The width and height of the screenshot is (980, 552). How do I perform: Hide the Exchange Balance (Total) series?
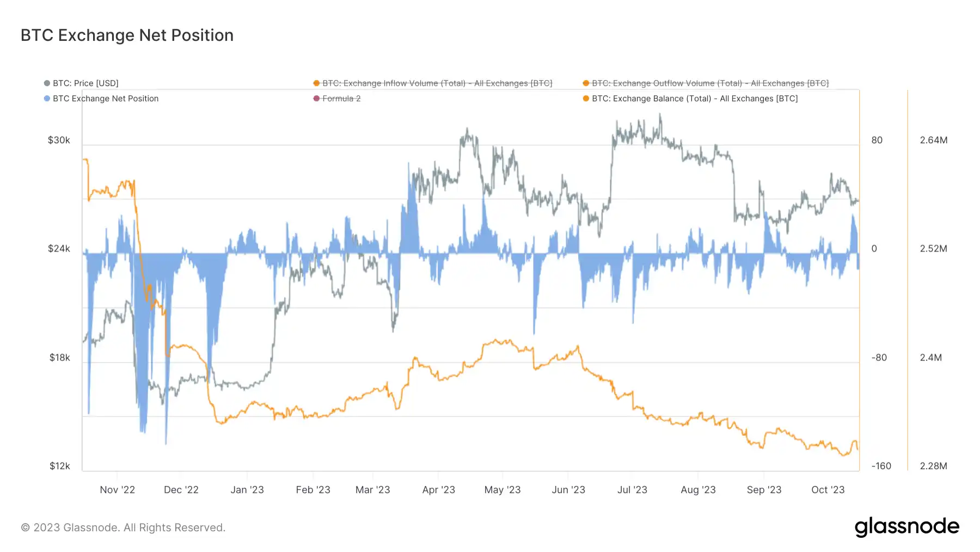[695, 99]
